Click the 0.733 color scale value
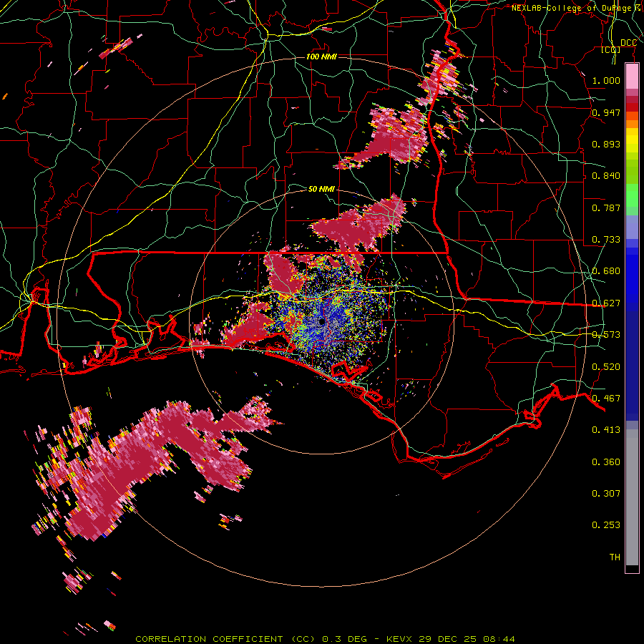 point(606,240)
